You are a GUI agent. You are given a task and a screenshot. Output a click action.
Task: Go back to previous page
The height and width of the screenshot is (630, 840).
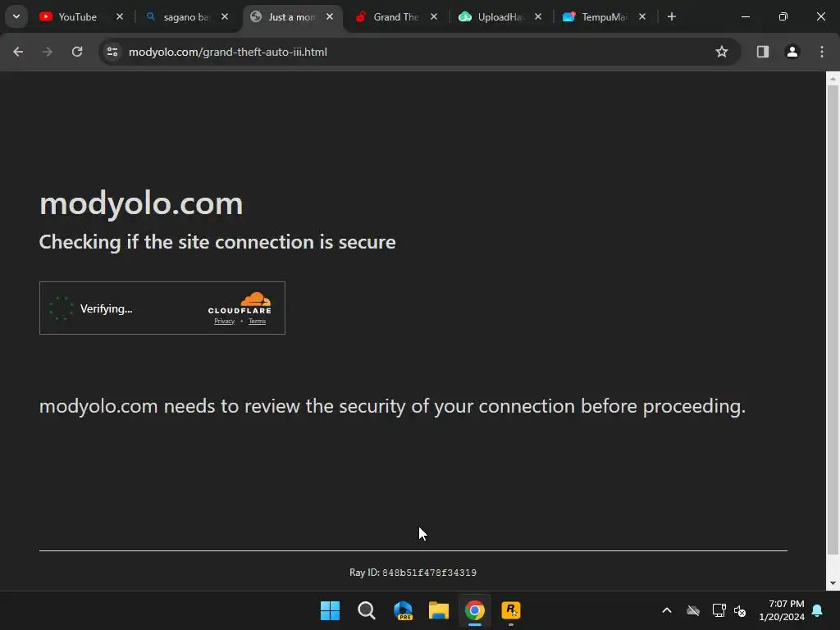click(18, 52)
